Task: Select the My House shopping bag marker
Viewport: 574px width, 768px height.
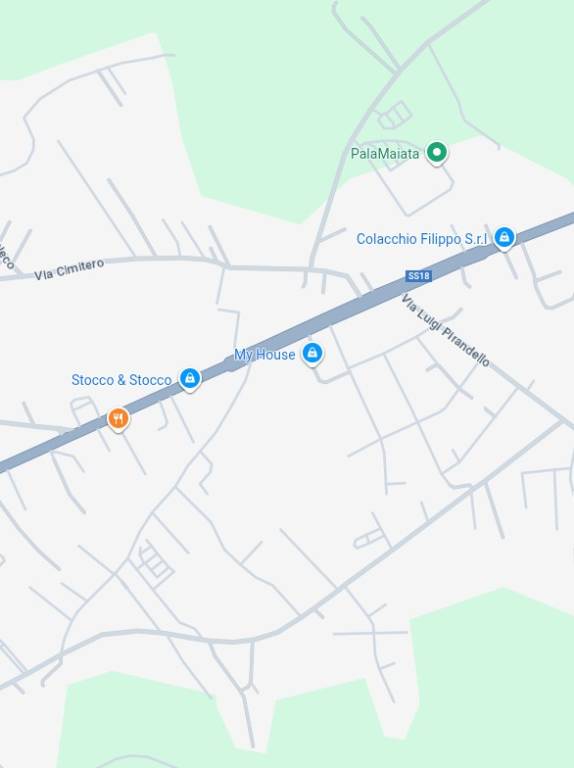Action: point(312,353)
